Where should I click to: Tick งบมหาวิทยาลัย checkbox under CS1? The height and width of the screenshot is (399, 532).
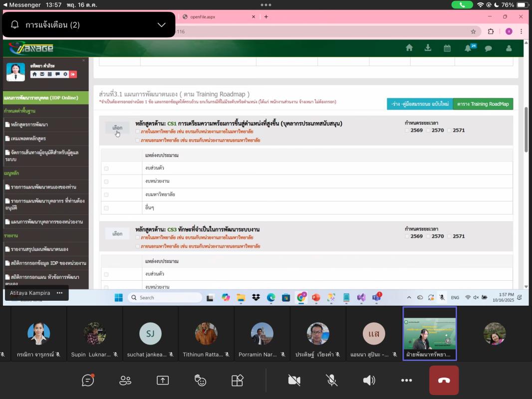tap(106, 195)
